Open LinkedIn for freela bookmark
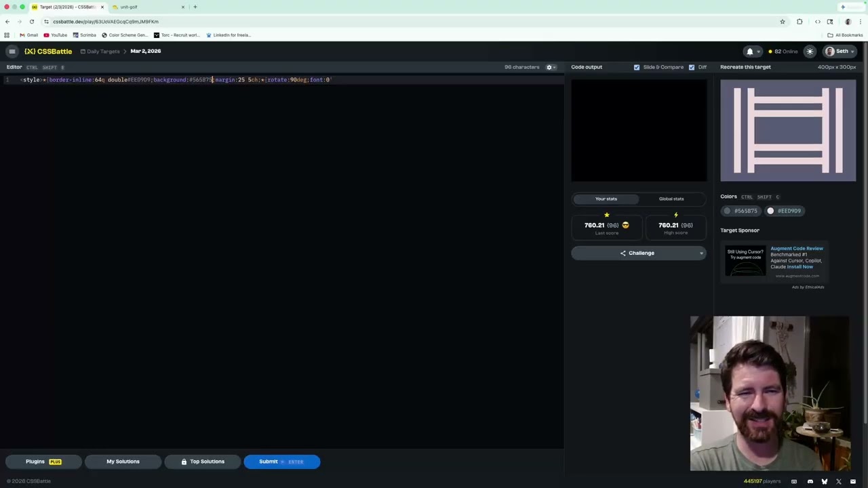Image resolution: width=868 pixels, height=488 pixels. (x=229, y=35)
